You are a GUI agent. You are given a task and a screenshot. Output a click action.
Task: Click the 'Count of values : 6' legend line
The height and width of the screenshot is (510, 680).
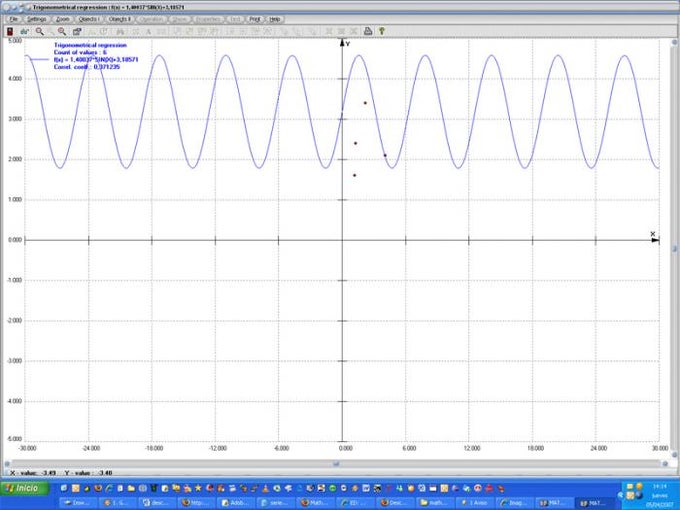pos(80,52)
